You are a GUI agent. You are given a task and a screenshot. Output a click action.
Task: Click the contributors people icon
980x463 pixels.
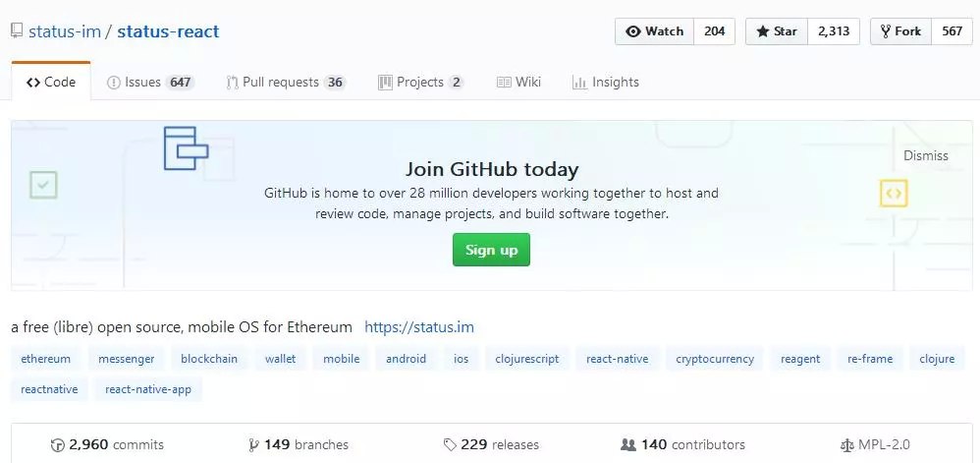(x=628, y=445)
